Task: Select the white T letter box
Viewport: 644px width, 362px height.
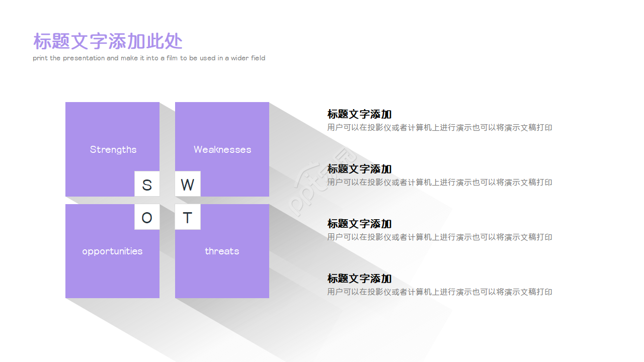Action: [188, 217]
